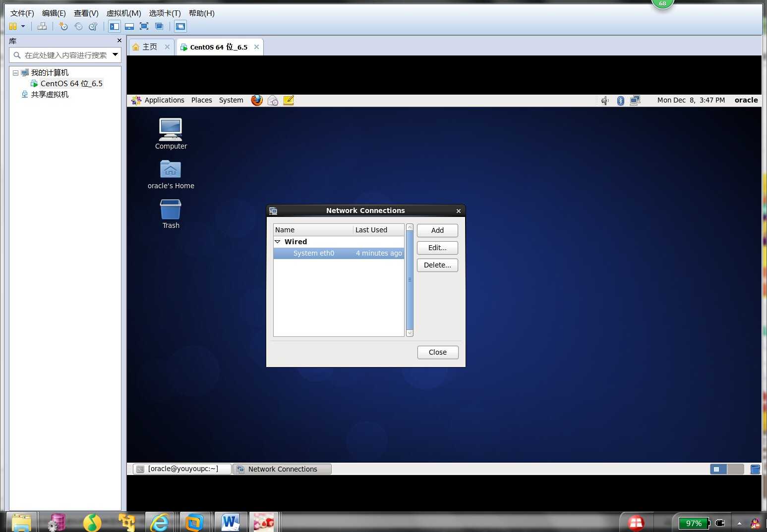Click the Last Used column header

click(378, 230)
